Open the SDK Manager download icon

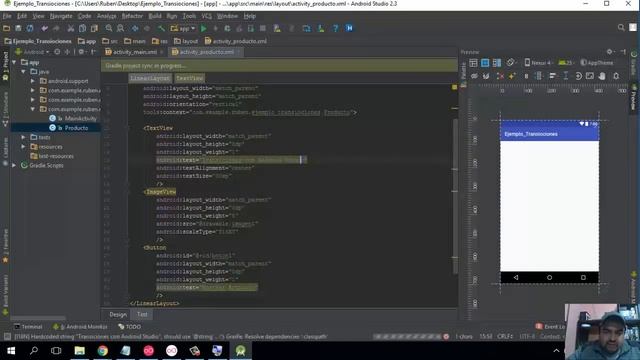[x=321, y=28]
